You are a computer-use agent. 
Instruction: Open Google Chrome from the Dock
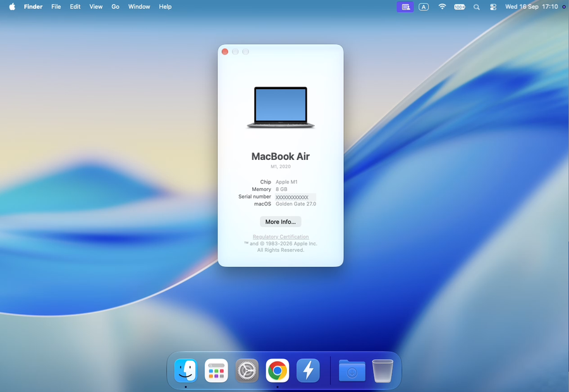pos(278,371)
